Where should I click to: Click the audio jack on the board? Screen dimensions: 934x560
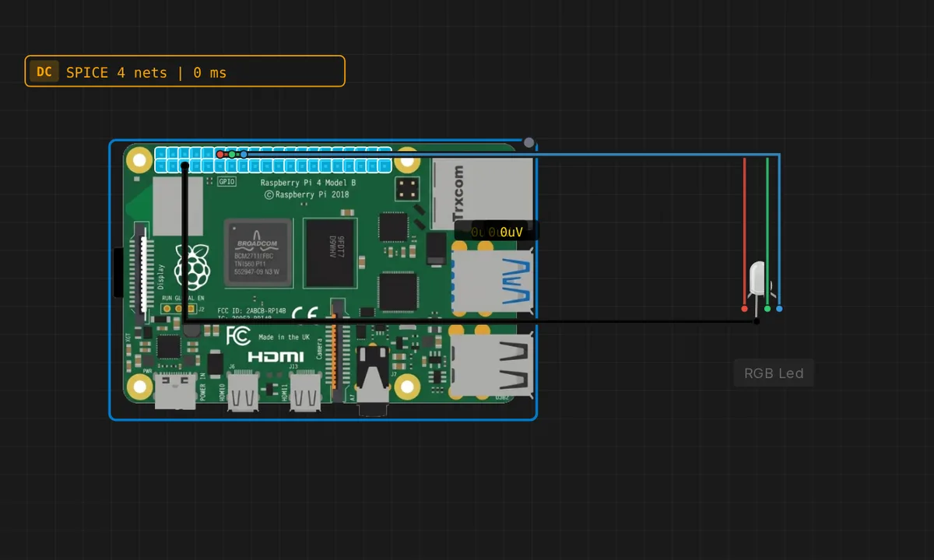tap(374, 381)
